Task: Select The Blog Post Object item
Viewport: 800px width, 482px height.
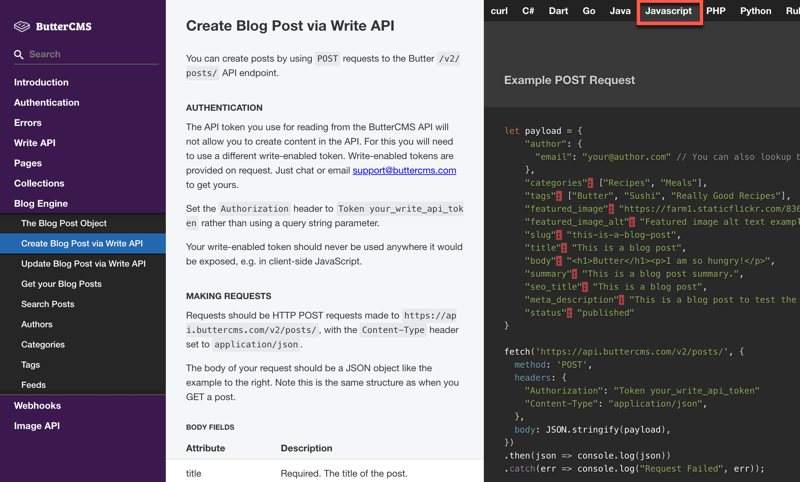Action: point(64,223)
